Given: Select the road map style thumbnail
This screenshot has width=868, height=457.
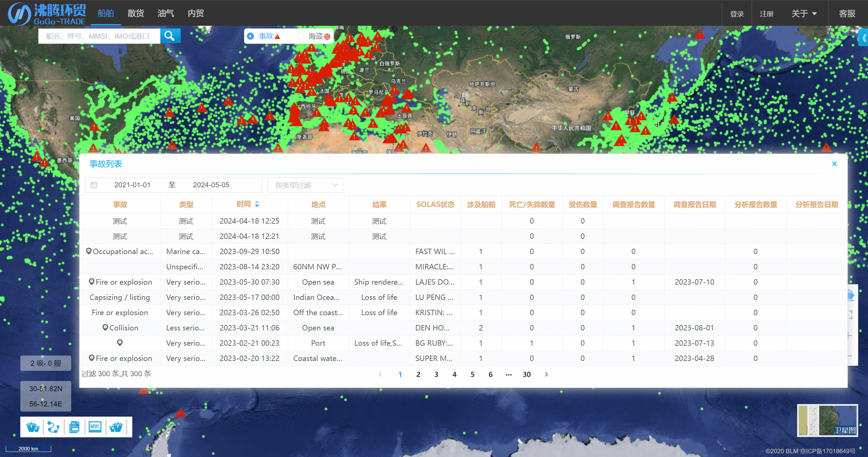Looking at the screenshot, I should point(813,420).
